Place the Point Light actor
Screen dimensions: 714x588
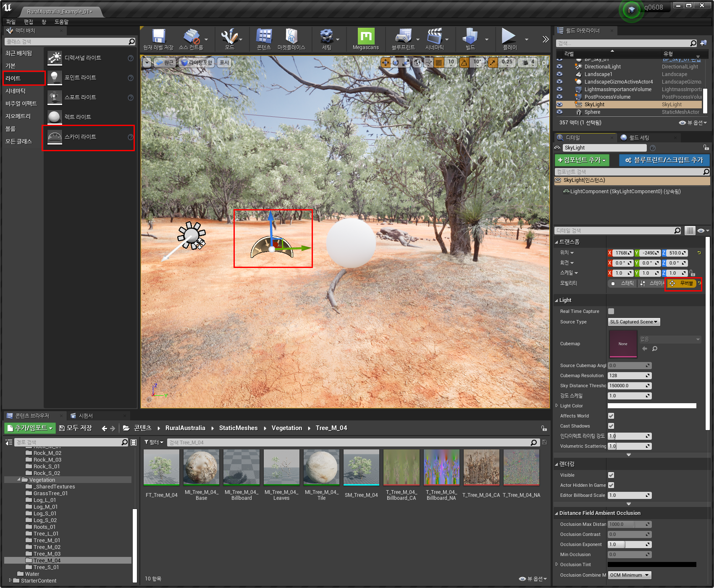coord(90,78)
